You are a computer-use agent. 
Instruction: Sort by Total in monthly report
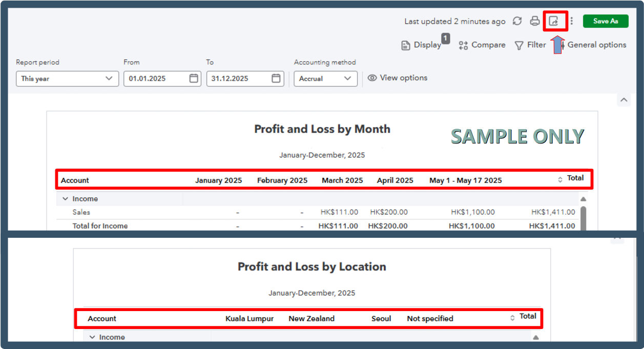coord(560,179)
